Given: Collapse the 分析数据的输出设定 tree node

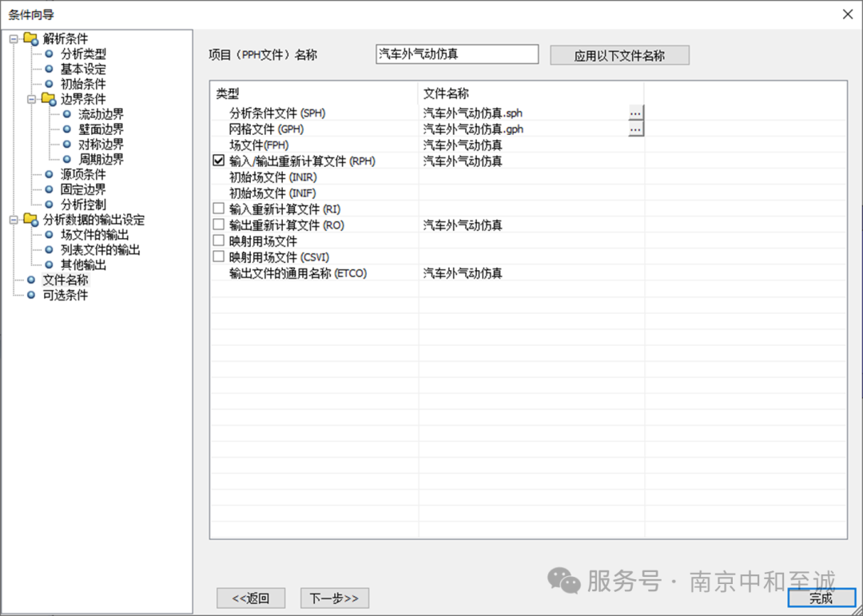Looking at the screenshot, I should [14, 221].
